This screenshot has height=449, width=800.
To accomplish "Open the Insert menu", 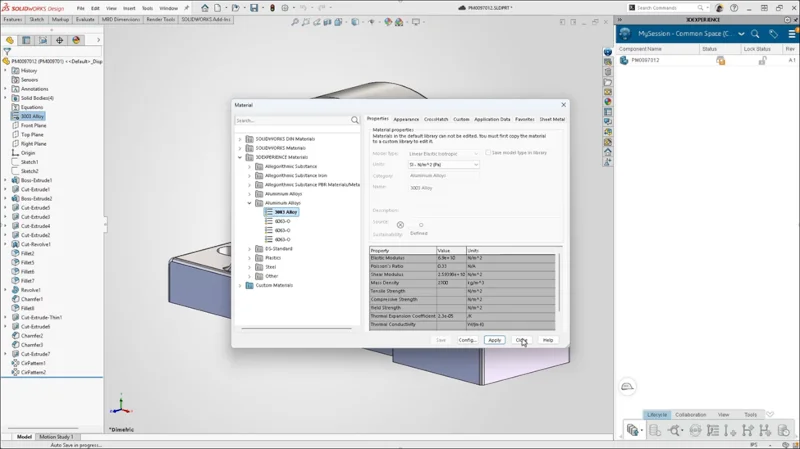I will tap(129, 8).
